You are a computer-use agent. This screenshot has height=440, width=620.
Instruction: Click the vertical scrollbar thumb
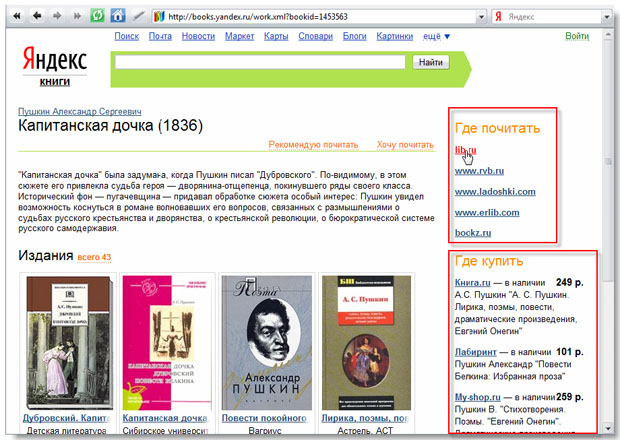coord(608,161)
